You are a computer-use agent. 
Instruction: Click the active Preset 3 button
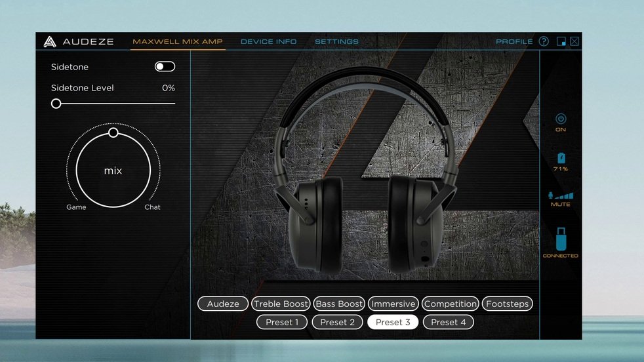point(393,322)
